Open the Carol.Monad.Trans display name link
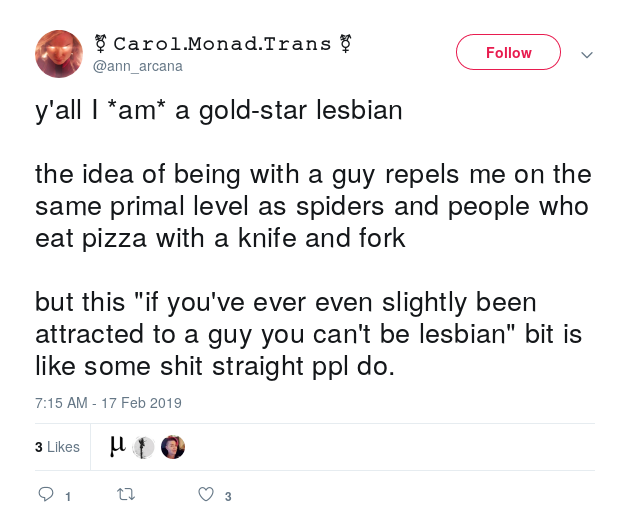The width and height of the screenshot is (629, 518). 223,44
